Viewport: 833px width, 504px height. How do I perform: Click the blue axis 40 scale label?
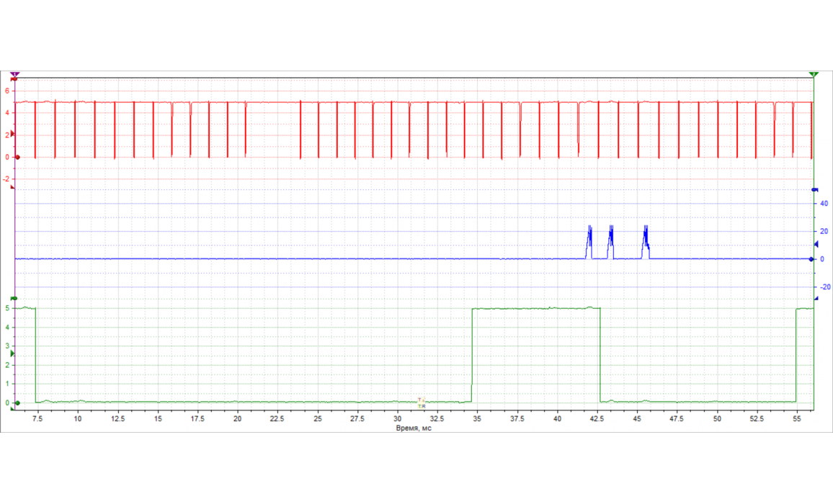tap(823, 204)
